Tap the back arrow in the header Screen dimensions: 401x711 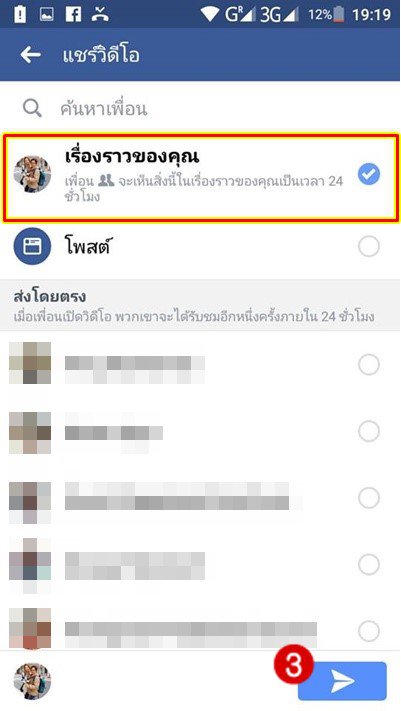[31, 55]
